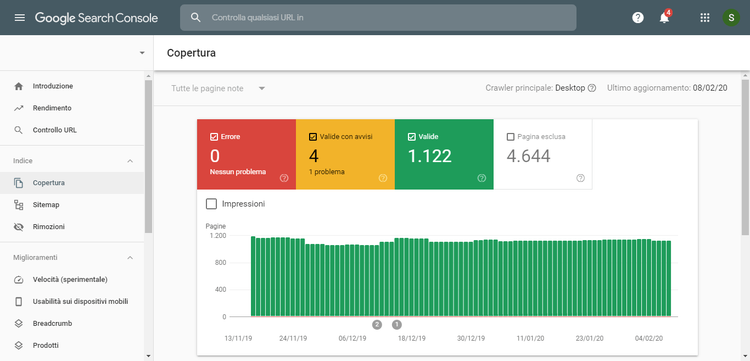This screenshot has height=361, width=750.
Task: Collapse the Indice section
Action: point(130,161)
